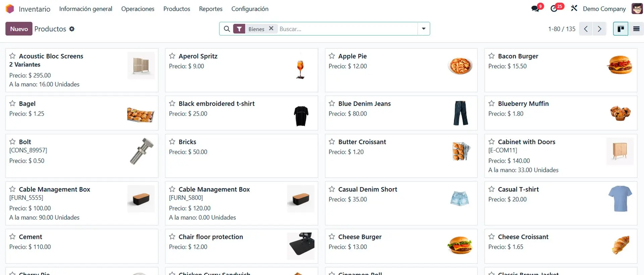Viewport: 644px width, 275px height.
Task: Click the Nuevo button
Action: [x=19, y=29]
